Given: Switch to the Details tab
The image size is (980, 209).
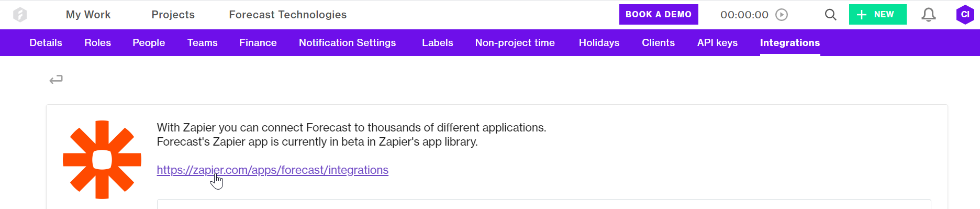Looking at the screenshot, I should [x=46, y=43].
